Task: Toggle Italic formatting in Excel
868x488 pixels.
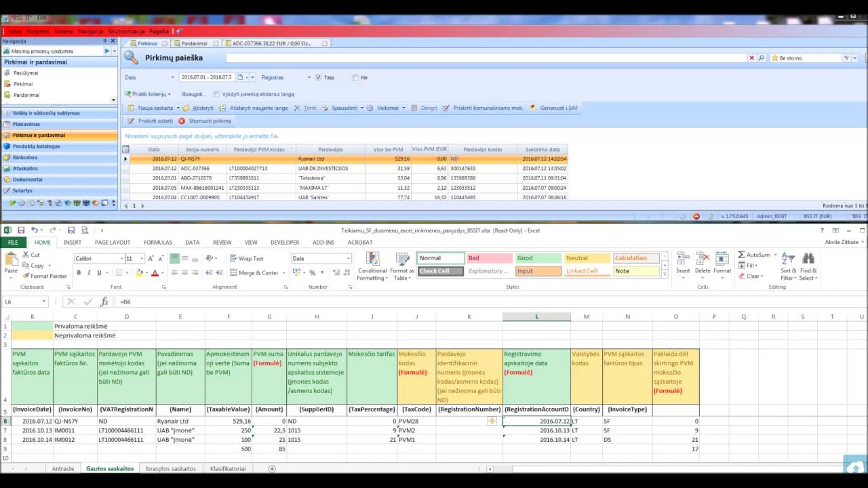Action: tap(89, 272)
